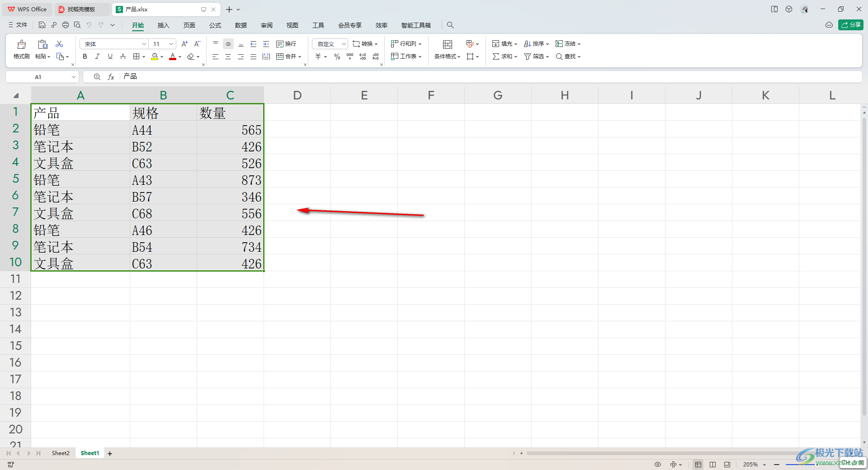Click the green Share (分享) button
This screenshot has height=470, width=868.
point(851,25)
